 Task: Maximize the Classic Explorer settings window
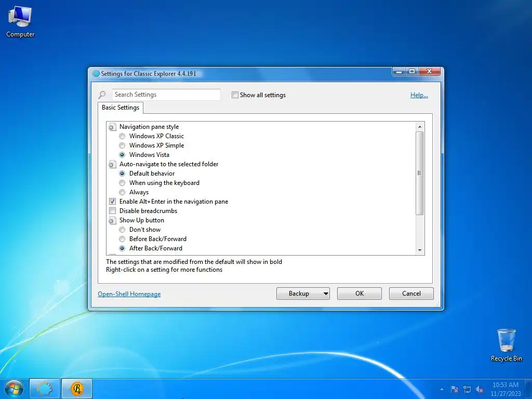pyautogui.click(x=412, y=71)
